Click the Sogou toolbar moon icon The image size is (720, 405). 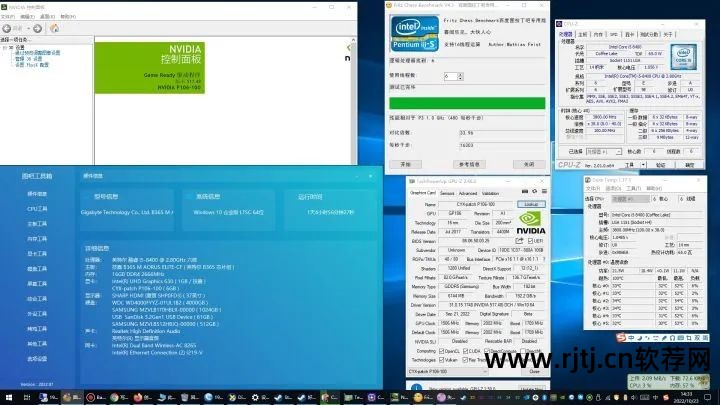tap(639, 338)
